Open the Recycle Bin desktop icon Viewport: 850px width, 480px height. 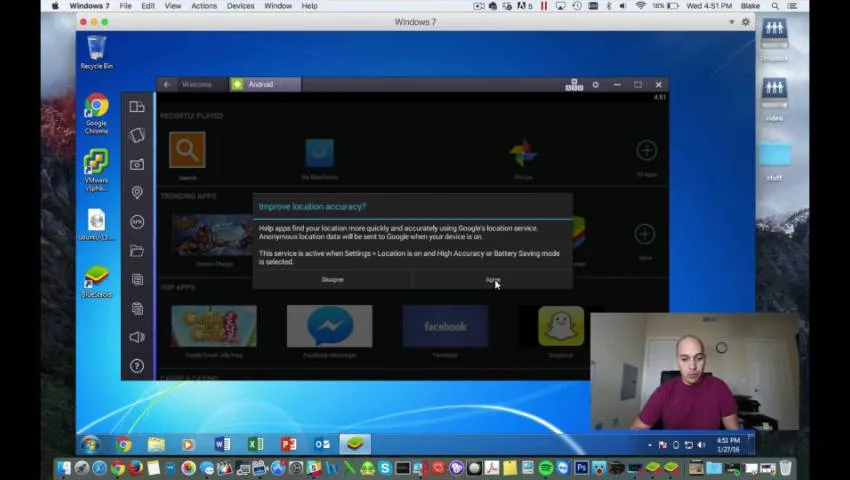[x=96, y=52]
